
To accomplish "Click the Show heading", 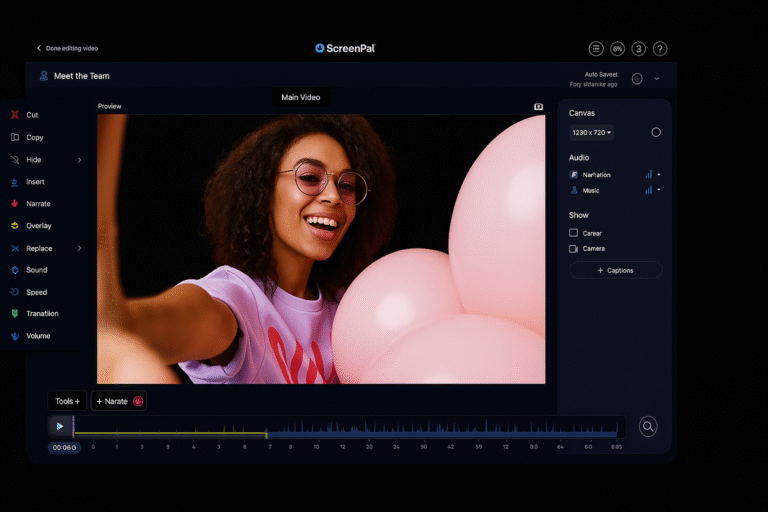I will coord(578,215).
